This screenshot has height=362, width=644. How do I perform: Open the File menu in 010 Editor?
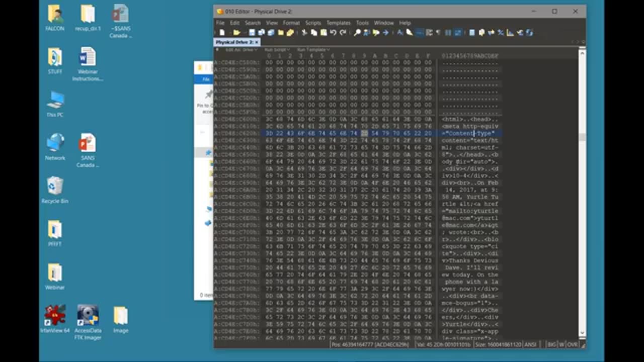[220, 23]
